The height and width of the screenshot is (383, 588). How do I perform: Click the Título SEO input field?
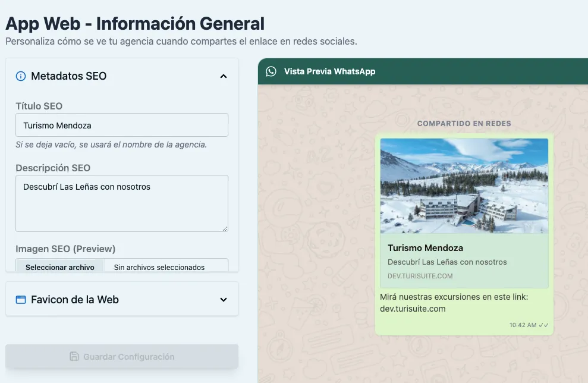click(122, 125)
